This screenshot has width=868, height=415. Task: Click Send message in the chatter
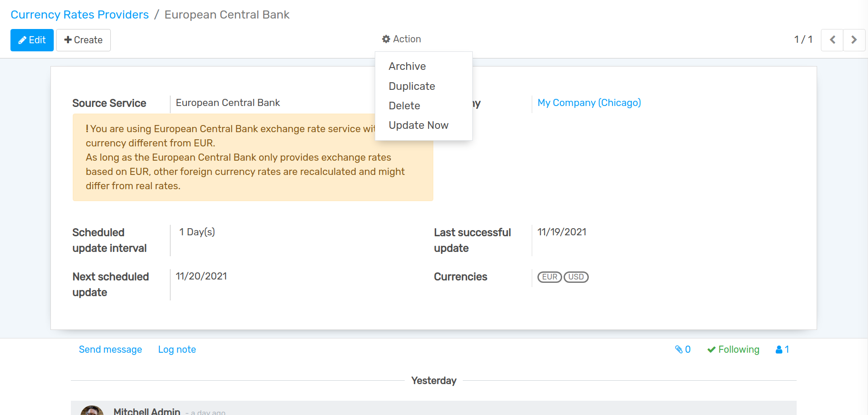click(x=110, y=349)
